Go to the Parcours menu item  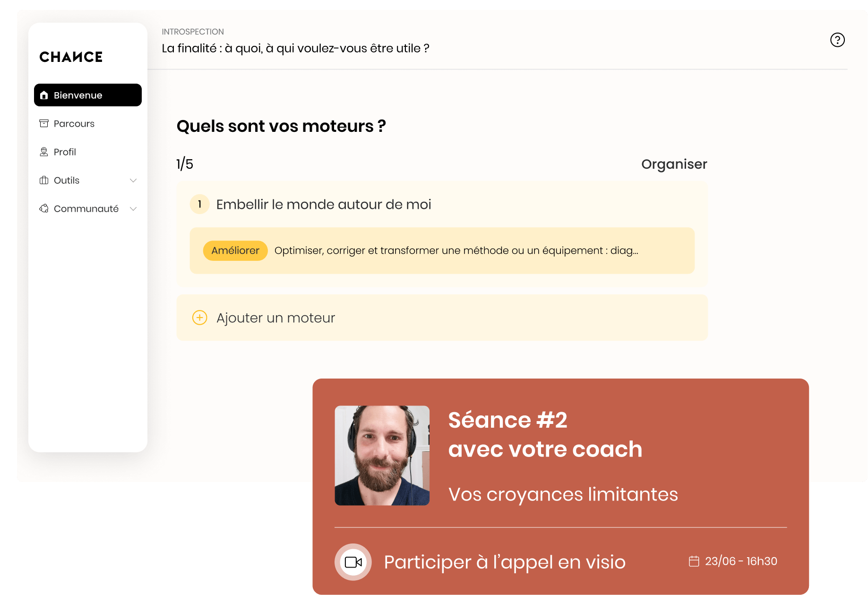pos(74,124)
